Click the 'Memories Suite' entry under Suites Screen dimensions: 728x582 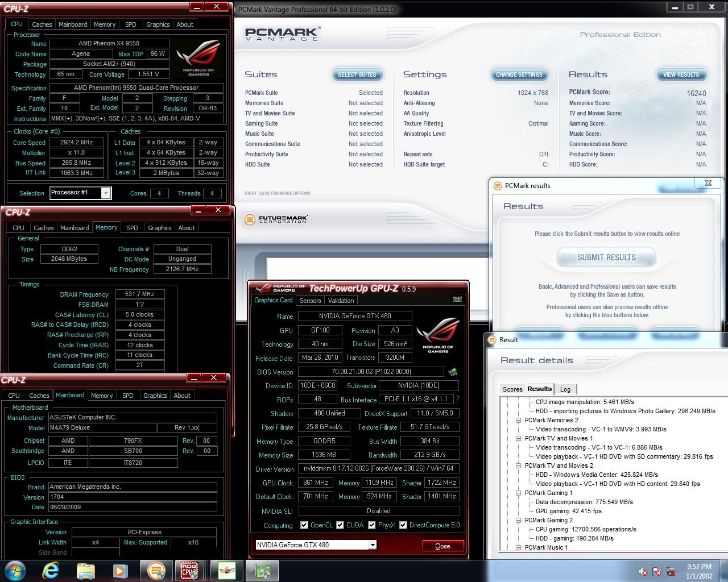(264, 103)
